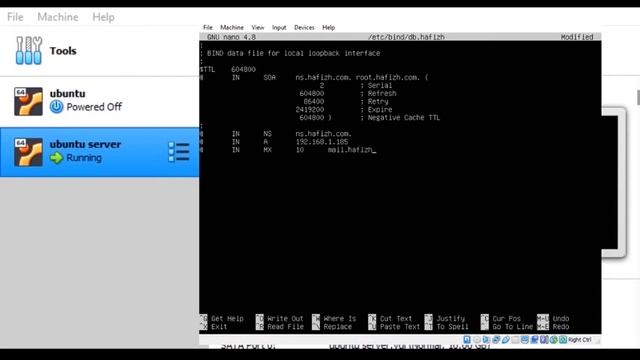This screenshot has width=640, height=360.
Task: Click root.hafizh.com. in the SOA line
Action: click(x=388, y=77)
